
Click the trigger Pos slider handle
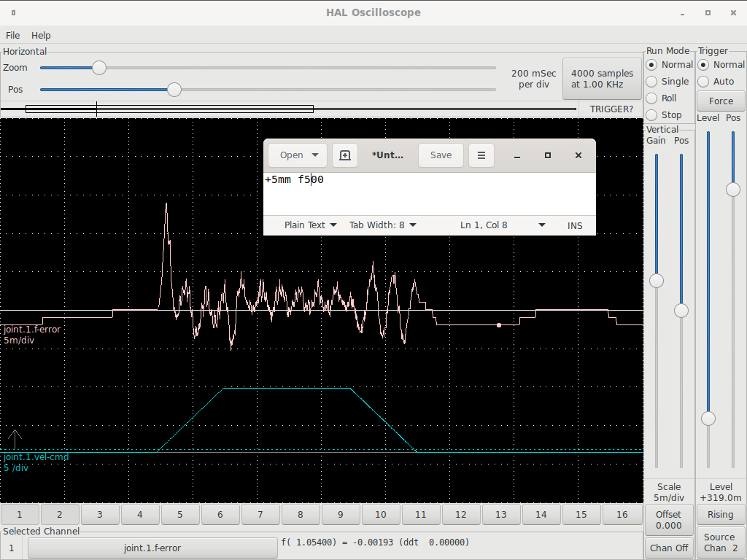[x=732, y=190]
